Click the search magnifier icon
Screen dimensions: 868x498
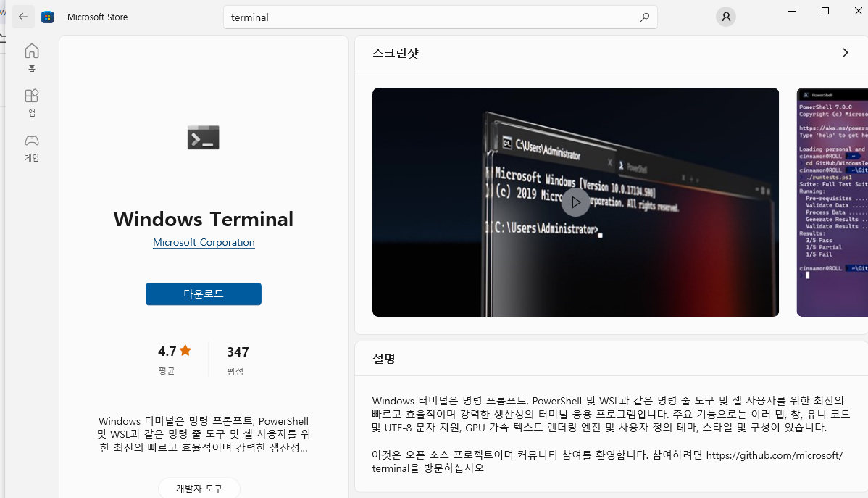point(644,17)
